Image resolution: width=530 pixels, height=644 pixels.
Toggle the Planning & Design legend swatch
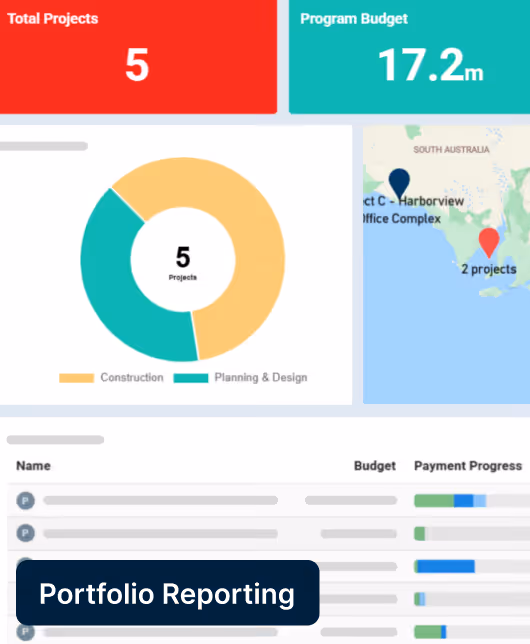pyautogui.click(x=191, y=378)
